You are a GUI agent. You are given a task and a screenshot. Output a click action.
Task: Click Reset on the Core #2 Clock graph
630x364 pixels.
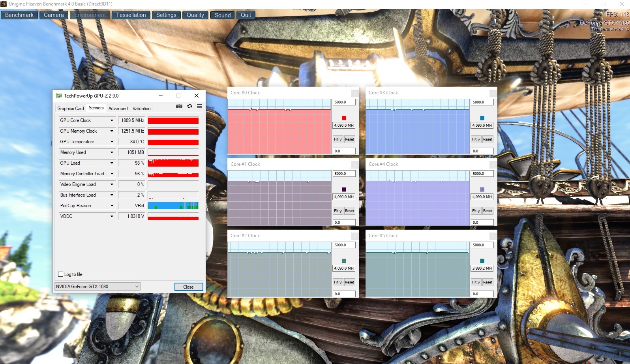pos(350,282)
